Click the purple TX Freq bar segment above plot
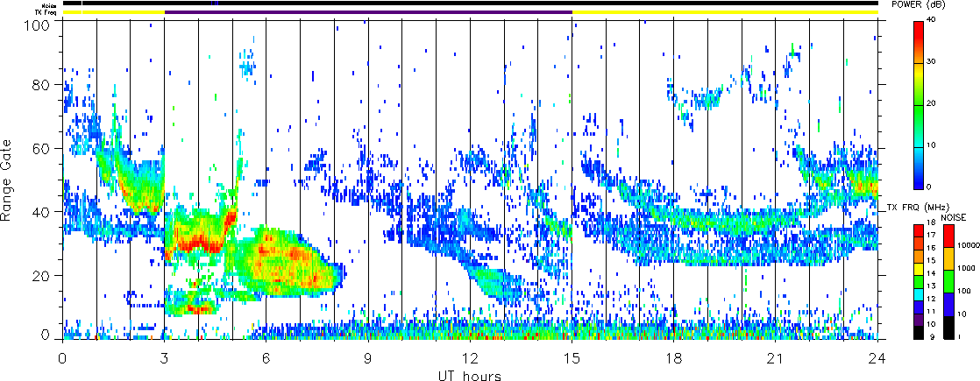This screenshot has width=980, height=381. pos(368,12)
